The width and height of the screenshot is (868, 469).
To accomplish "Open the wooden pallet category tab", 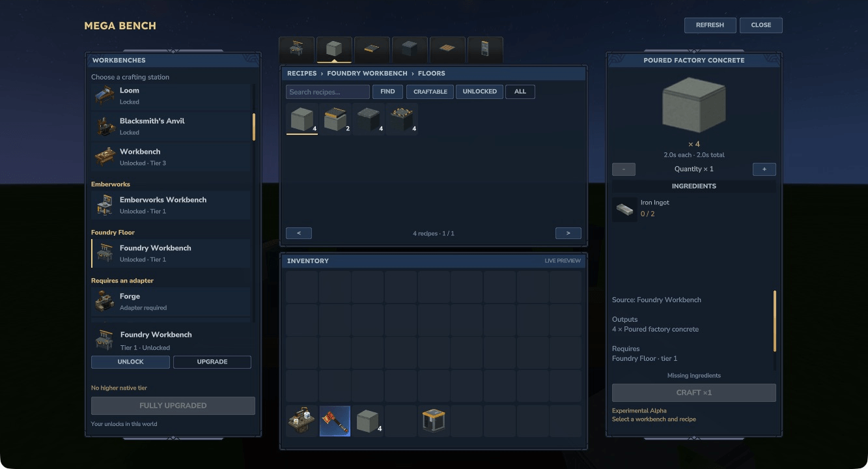I will point(447,50).
